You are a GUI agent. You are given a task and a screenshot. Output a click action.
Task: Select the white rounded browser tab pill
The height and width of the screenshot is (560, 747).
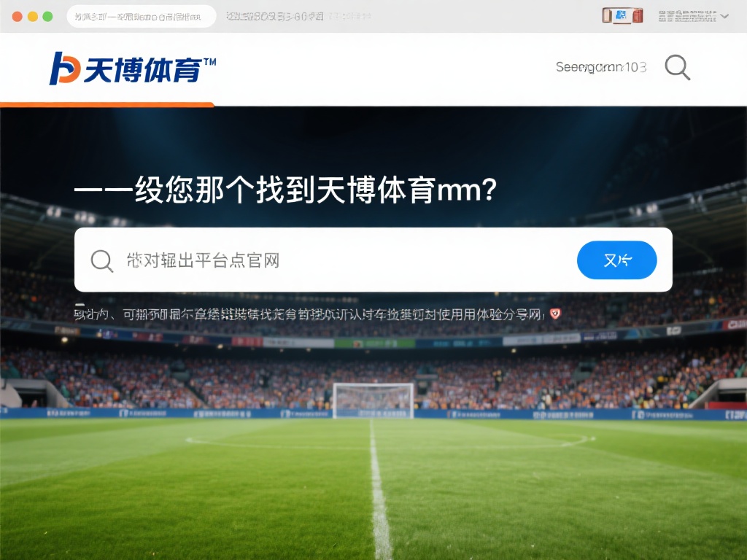coord(142,17)
